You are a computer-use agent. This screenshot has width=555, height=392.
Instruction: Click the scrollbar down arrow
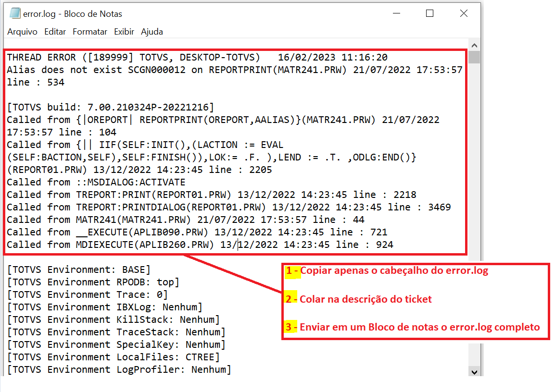474,372
